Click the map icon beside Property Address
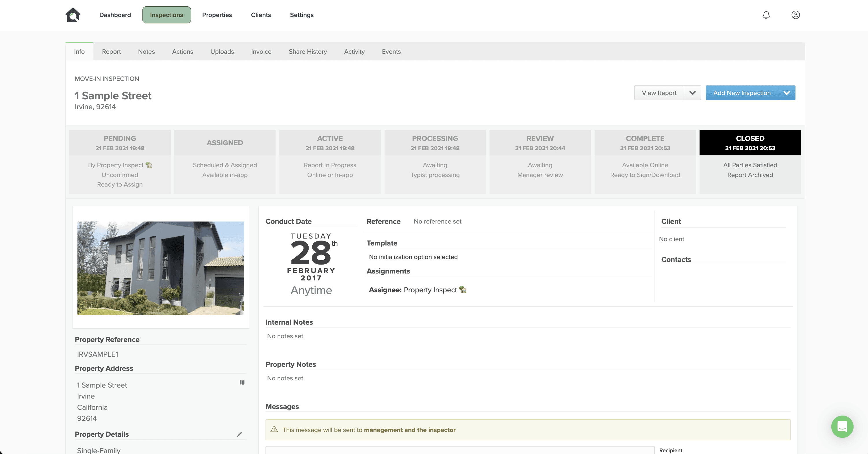This screenshot has height=454, width=868. click(242, 382)
